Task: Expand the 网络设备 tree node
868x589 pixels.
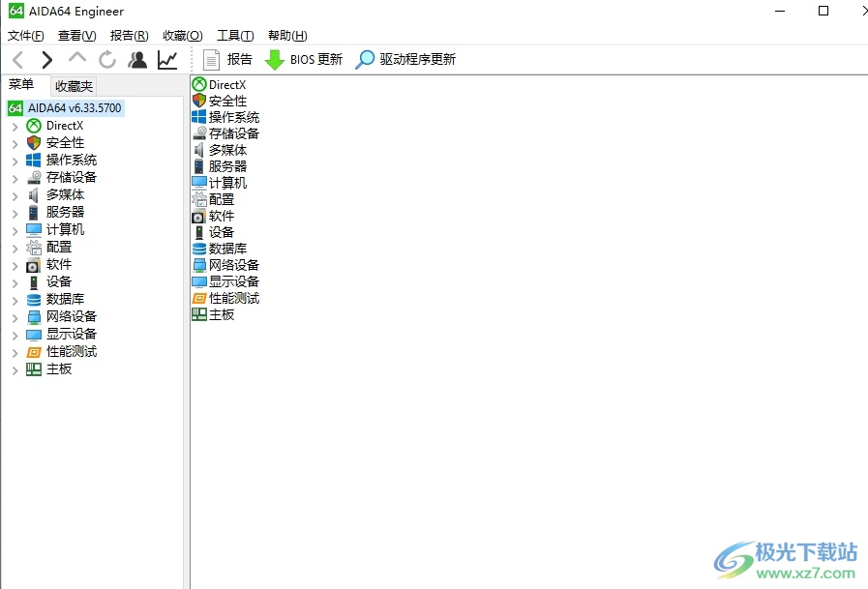Action: point(15,318)
